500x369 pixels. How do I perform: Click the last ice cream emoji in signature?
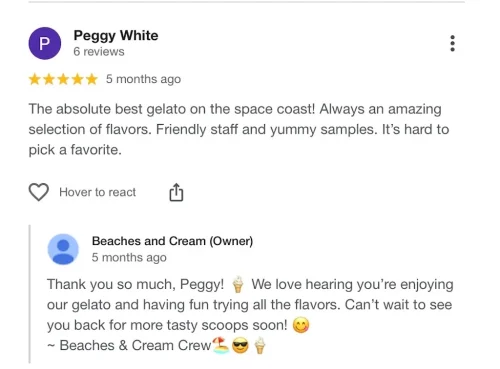pos(260,345)
